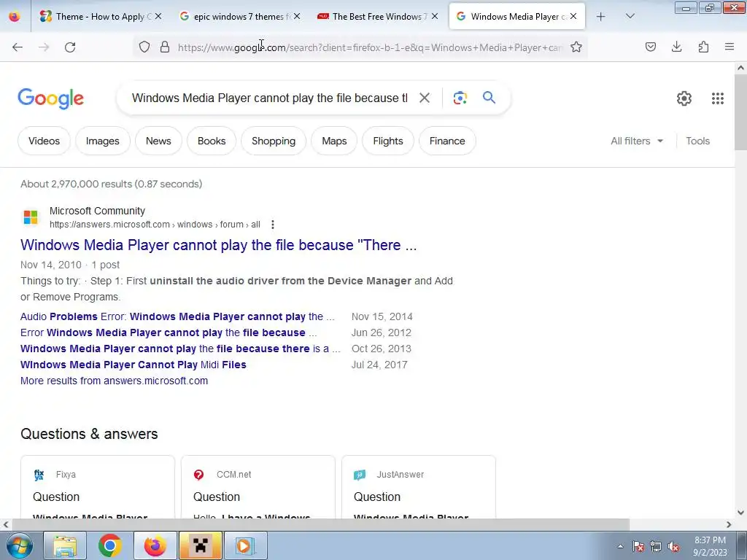Click the muted volume tray icon
The height and width of the screenshot is (560, 747).
(673, 546)
